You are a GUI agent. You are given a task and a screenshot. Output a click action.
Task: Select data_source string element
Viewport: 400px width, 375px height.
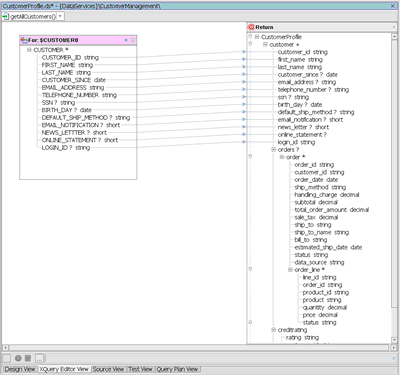pyautogui.click(x=319, y=262)
